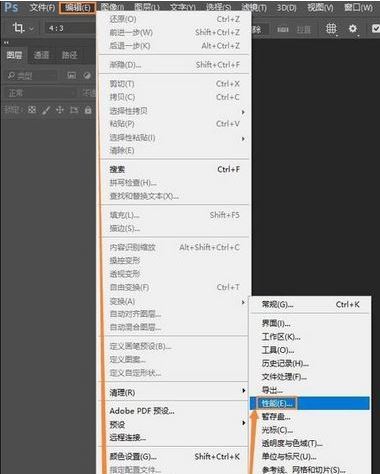Viewport: 380px width, 474px height.
Task: Toggle the lock all padlock icon
Action: (88, 110)
